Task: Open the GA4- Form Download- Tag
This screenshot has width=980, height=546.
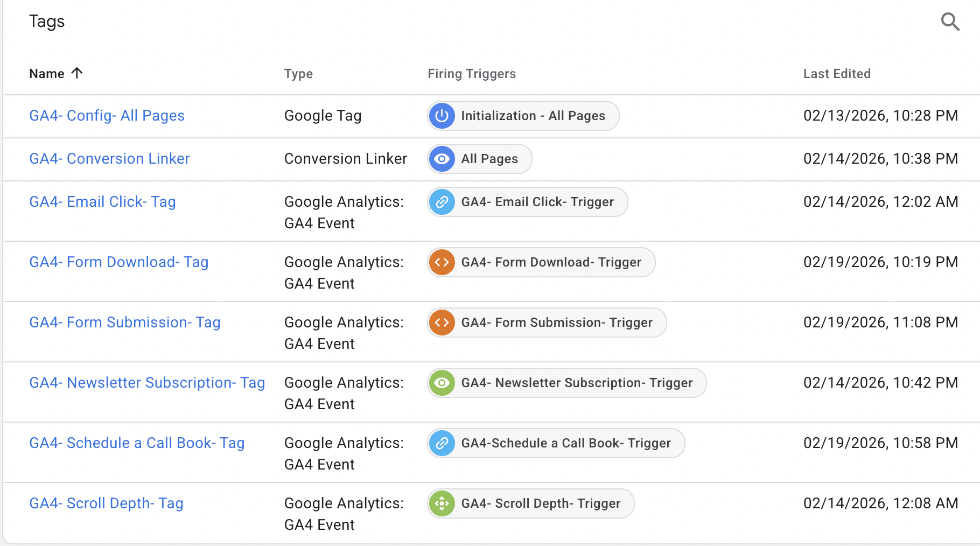Action: (x=118, y=262)
